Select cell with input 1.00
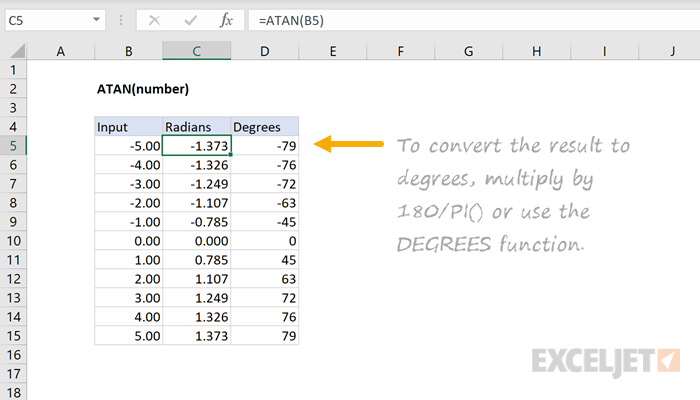This screenshot has height=400, width=700. tap(129, 259)
